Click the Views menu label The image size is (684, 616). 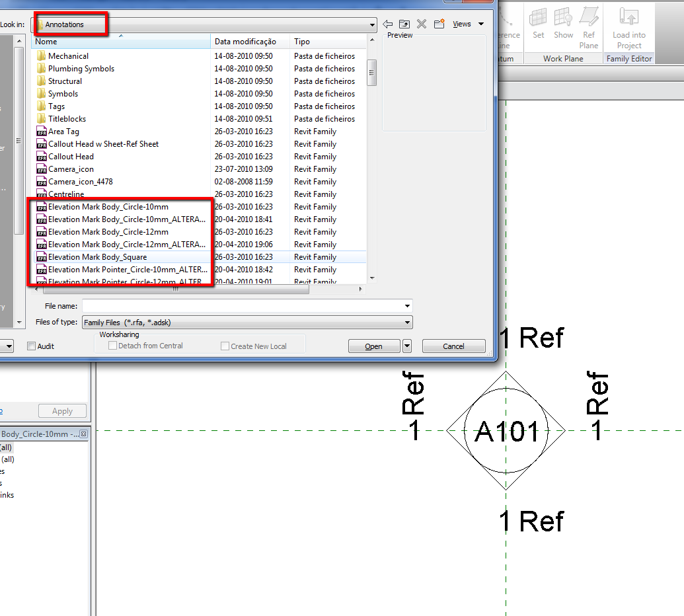coord(461,24)
